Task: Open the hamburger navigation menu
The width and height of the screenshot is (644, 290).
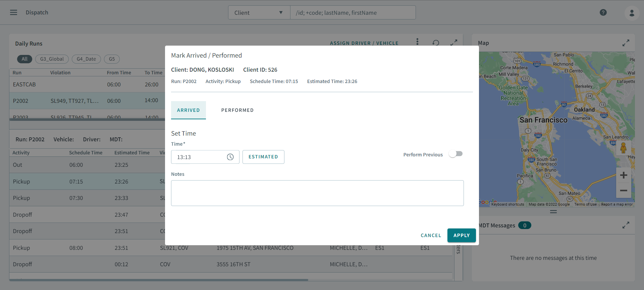Action: point(13,12)
